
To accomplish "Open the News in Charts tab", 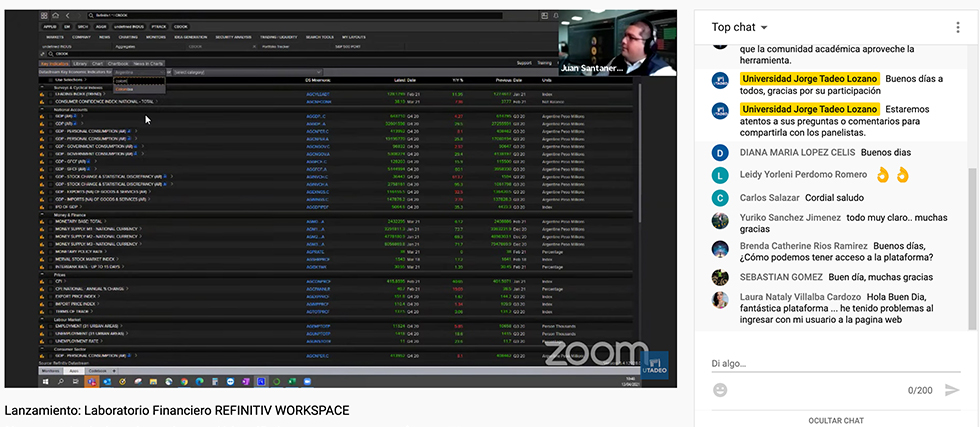I will [149, 63].
